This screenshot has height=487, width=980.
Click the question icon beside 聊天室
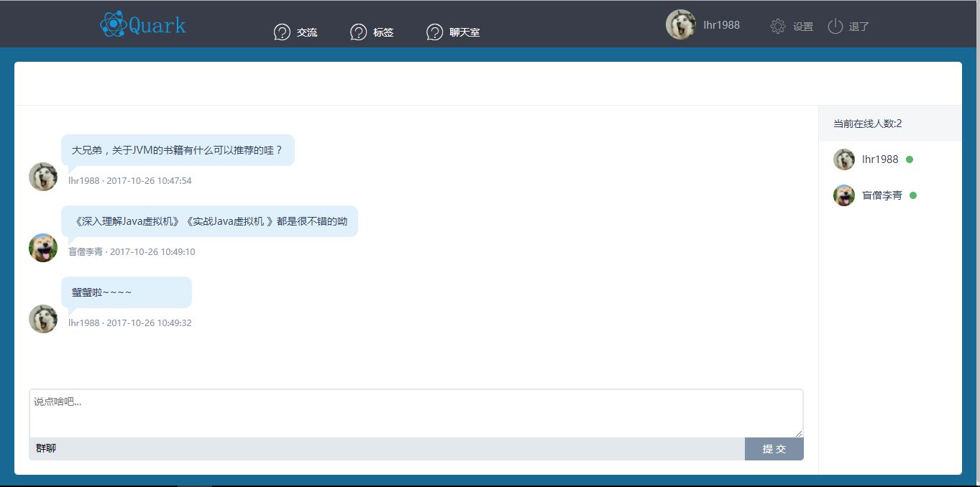click(434, 32)
